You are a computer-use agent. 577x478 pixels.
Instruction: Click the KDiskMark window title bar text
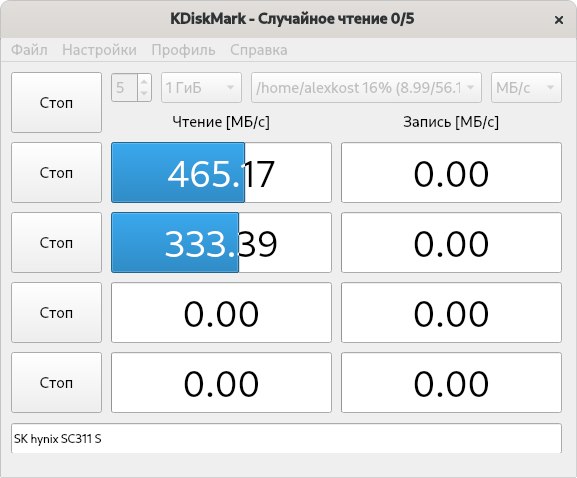coord(292,19)
